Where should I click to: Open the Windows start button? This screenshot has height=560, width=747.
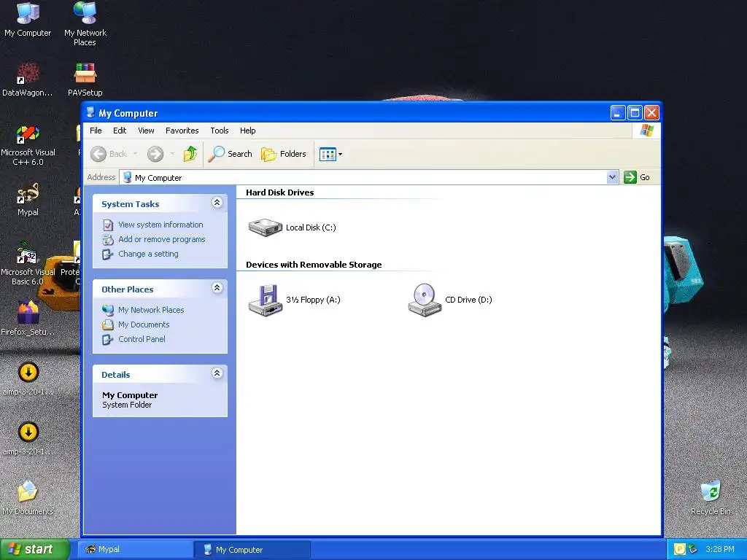click(35, 549)
